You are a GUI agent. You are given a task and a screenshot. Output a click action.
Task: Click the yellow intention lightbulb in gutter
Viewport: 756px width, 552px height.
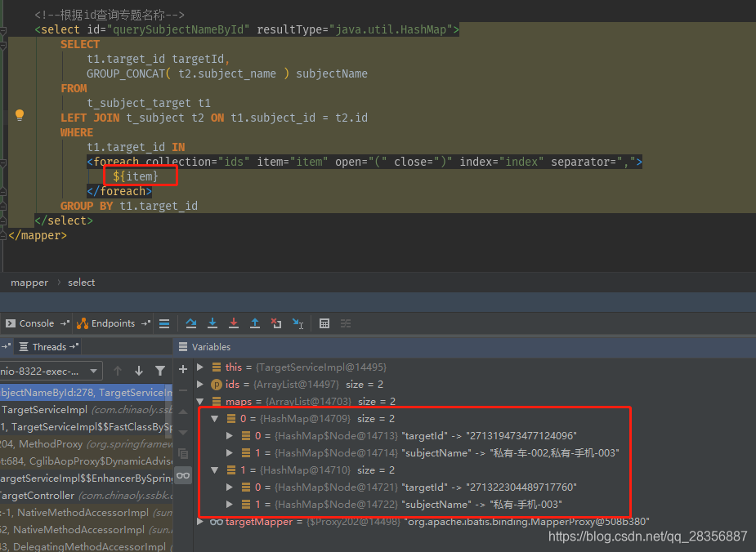click(x=20, y=115)
